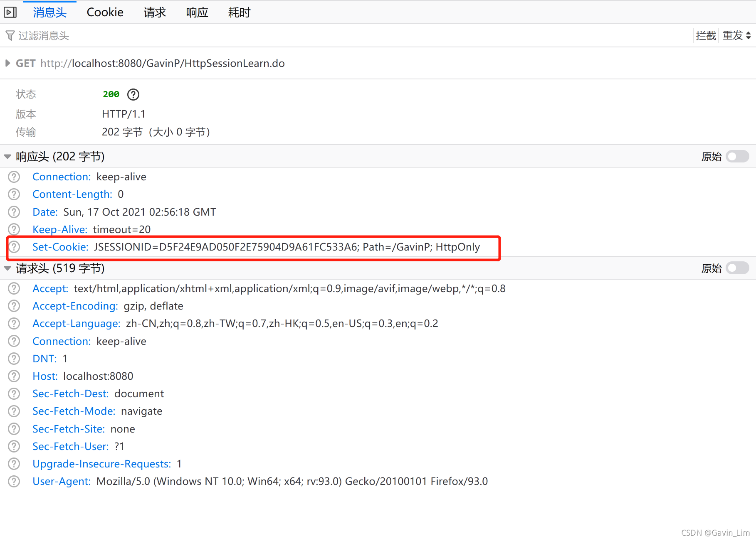This screenshot has height=541, width=756.
Task: Toggle raw view for response headers
Action: [737, 157]
